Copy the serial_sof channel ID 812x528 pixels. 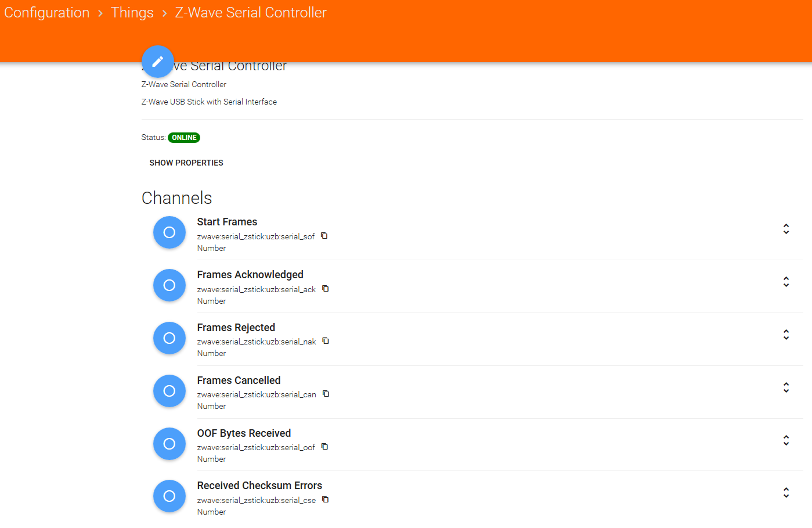point(324,236)
